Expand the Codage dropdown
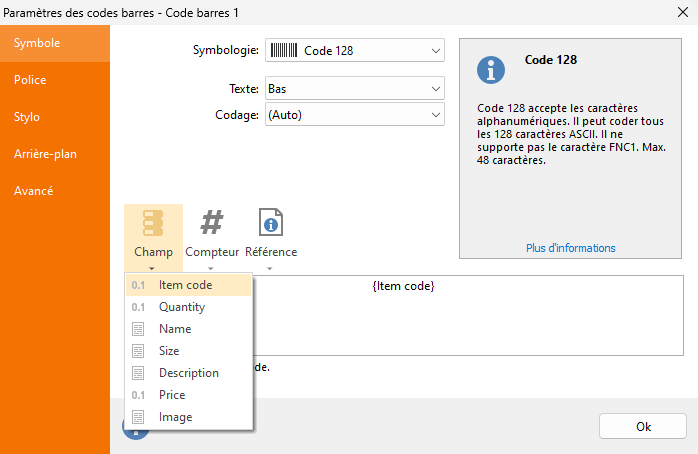The height and width of the screenshot is (454, 698). click(355, 114)
